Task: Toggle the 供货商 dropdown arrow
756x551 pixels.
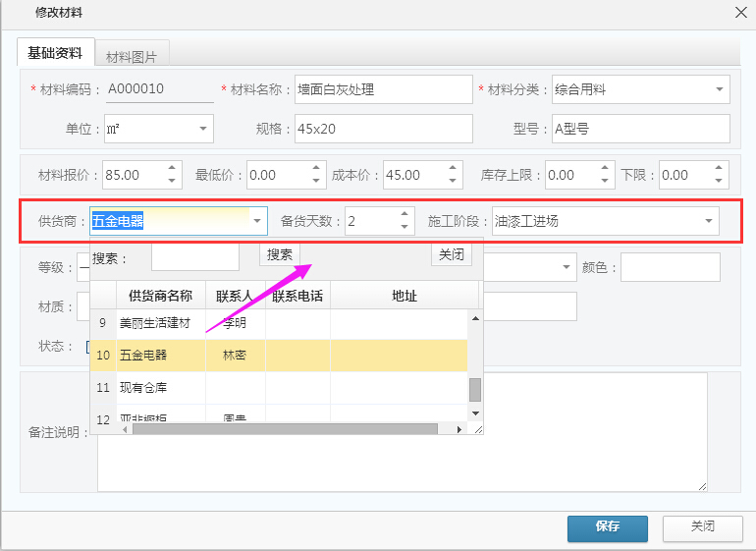Action: click(257, 222)
